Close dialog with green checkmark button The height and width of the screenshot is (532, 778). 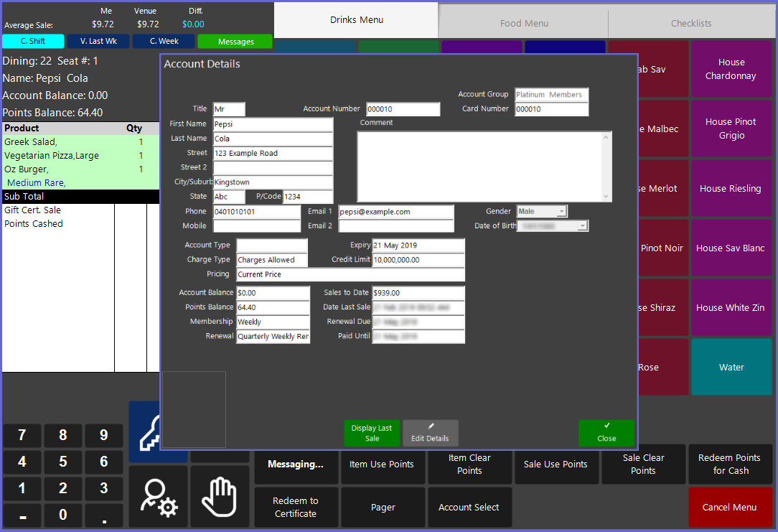click(x=606, y=433)
